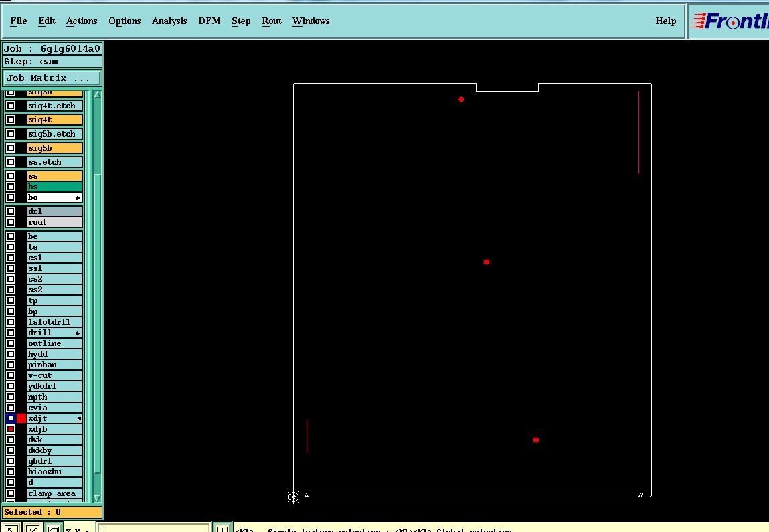The image size is (769, 532).
Task: Select the biaozhu layer name
Action: click(54, 472)
